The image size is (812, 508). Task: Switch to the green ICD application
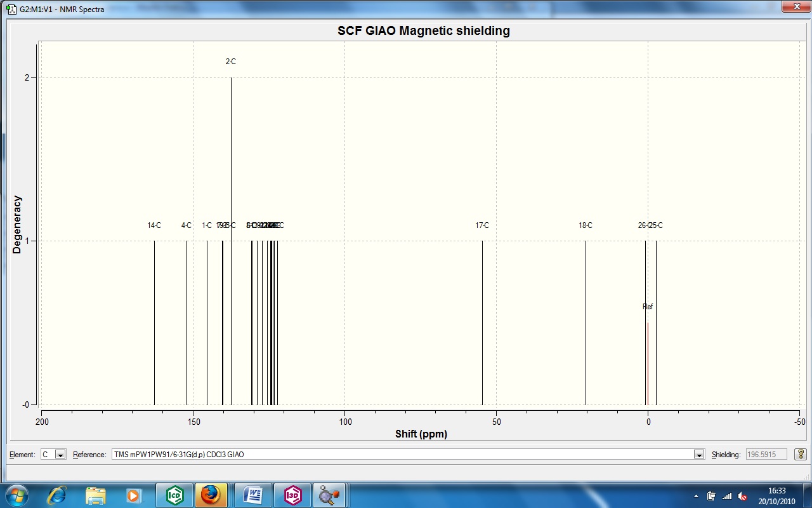pos(174,495)
